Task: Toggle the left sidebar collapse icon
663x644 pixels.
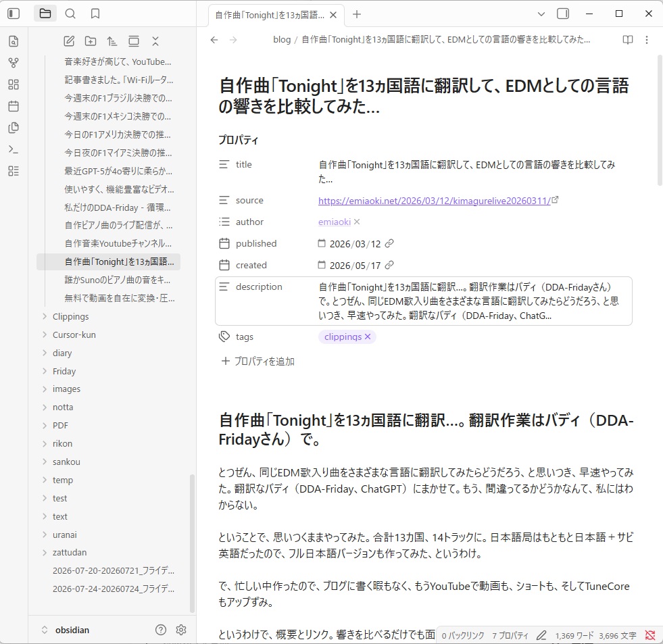Action: (x=14, y=14)
